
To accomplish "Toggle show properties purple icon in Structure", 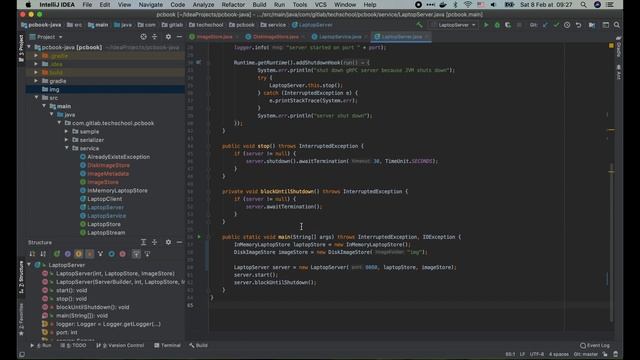I will pyautogui.click(x=67, y=254).
